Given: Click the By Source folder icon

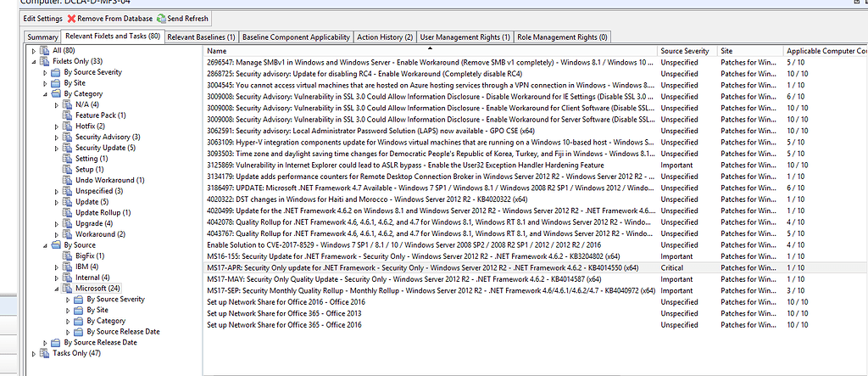Looking at the screenshot, I should 56,245.
